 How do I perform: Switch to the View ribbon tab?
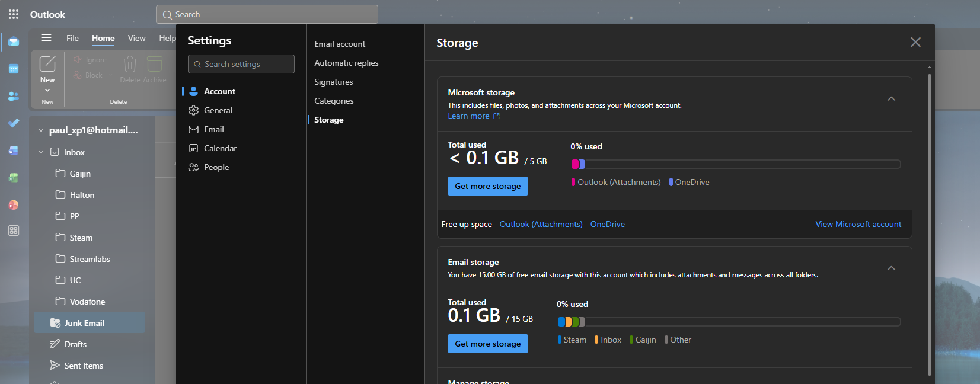tap(136, 38)
